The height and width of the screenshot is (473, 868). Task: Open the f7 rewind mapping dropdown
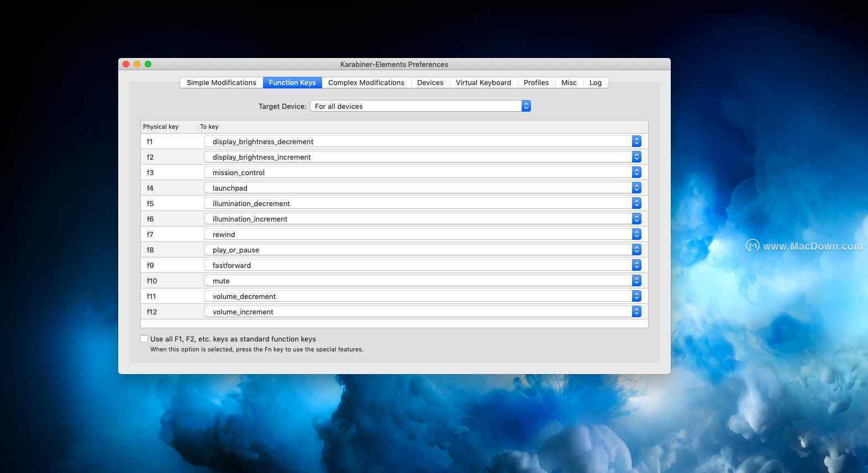(x=423, y=234)
